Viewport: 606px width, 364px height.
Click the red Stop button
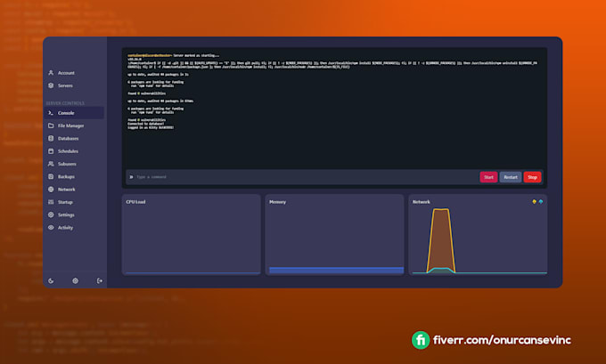click(532, 177)
